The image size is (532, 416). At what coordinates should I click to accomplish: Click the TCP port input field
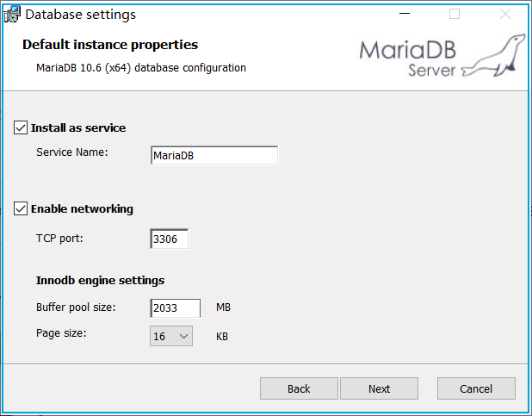point(170,239)
